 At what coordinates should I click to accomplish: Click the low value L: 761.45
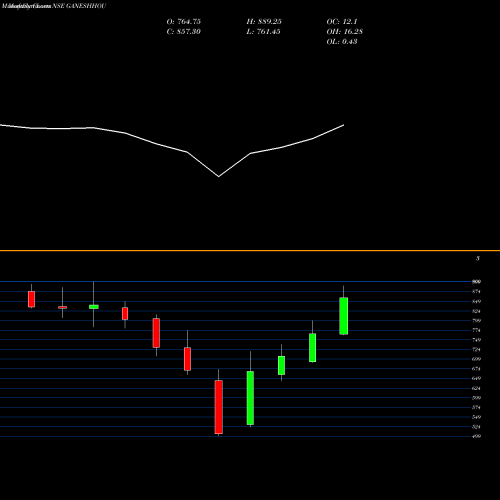tap(263, 32)
